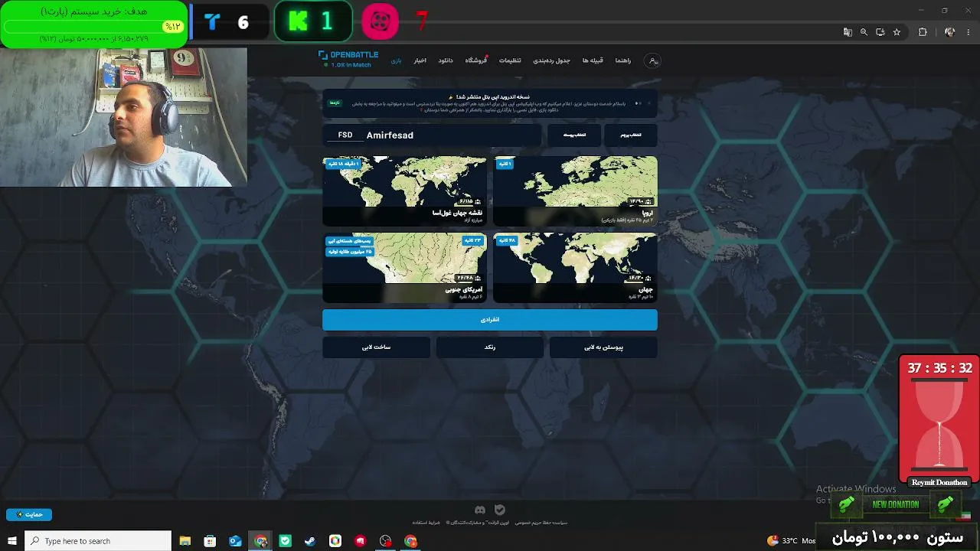The height and width of the screenshot is (551, 980).
Task: Click the blue انفرادی single-player button
Action: point(490,320)
